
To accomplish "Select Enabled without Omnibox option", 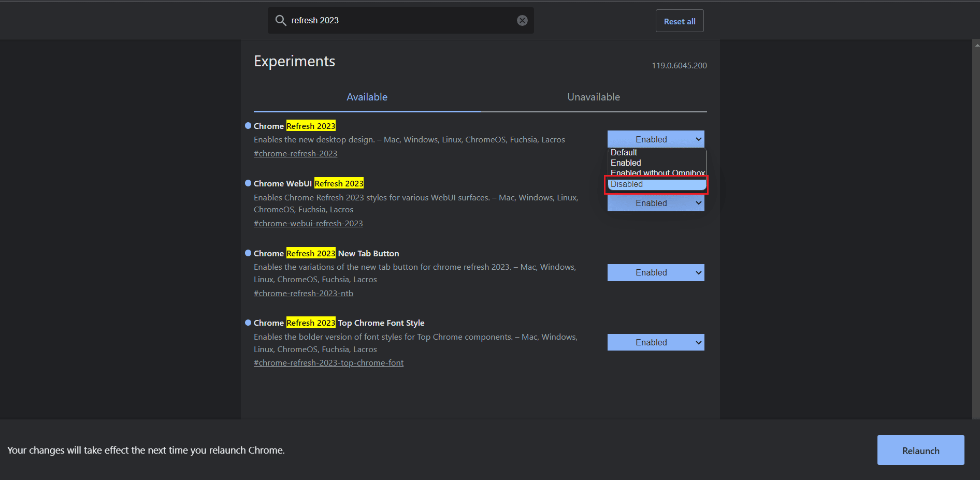I will pyautogui.click(x=657, y=172).
